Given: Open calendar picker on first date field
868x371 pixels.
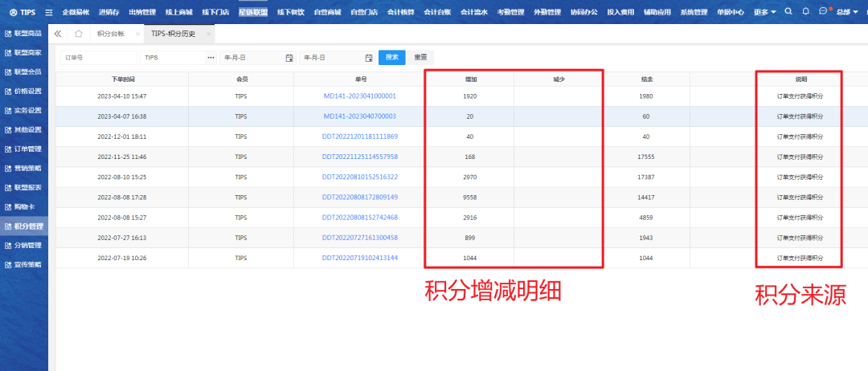Looking at the screenshot, I should coord(289,58).
